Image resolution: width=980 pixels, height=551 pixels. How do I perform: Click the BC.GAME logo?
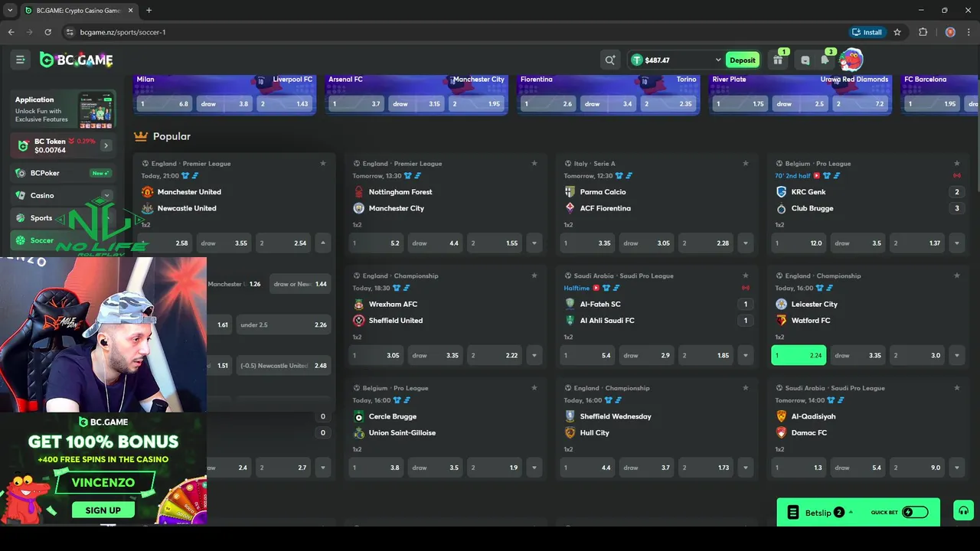tap(77, 60)
